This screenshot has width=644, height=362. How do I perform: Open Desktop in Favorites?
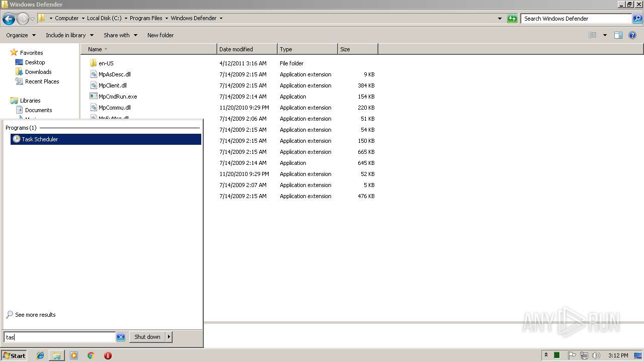coord(35,62)
